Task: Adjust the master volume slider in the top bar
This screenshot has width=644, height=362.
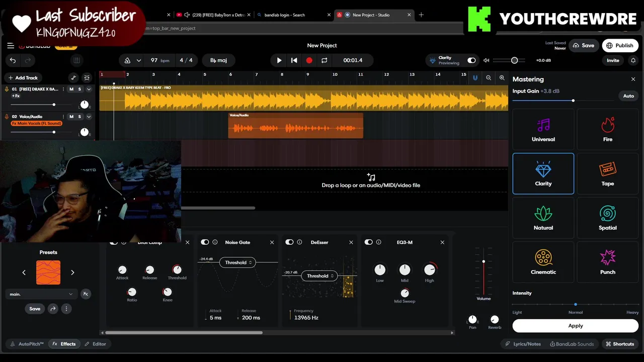Action: point(514,60)
